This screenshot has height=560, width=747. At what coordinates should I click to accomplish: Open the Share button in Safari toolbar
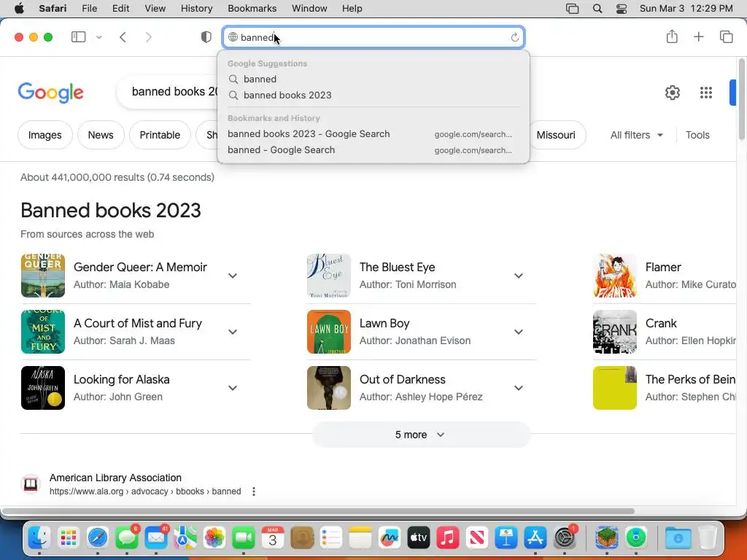pos(672,36)
